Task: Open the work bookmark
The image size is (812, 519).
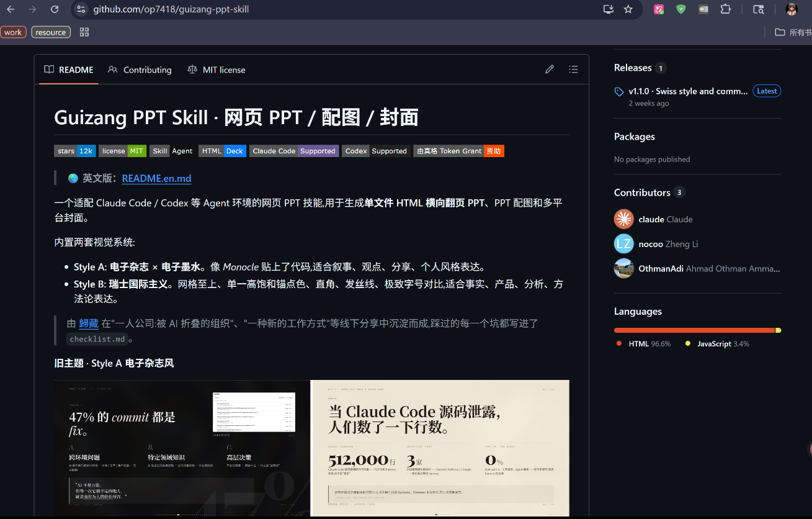Action: pyautogui.click(x=13, y=32)
